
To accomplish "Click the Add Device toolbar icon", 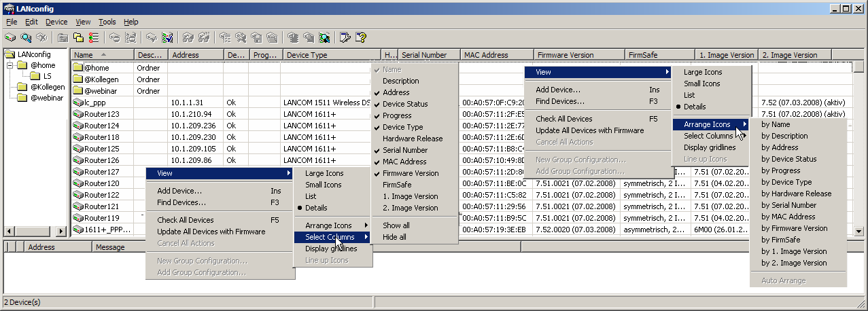I will pos(11,37).
